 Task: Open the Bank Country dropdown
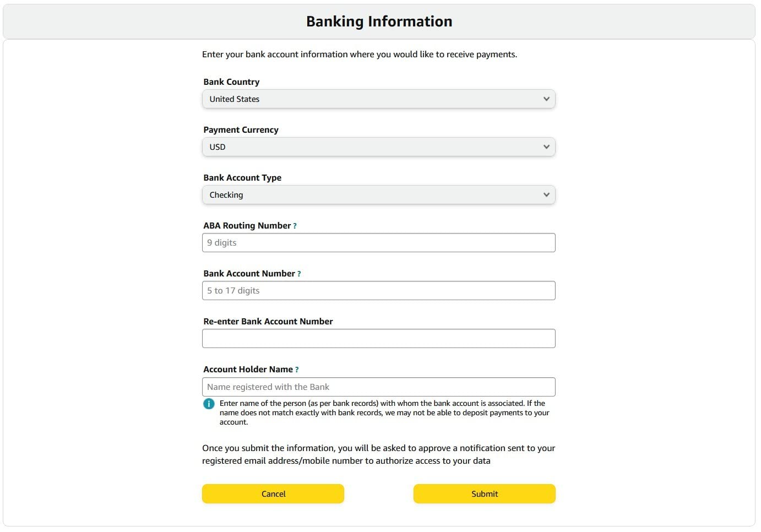click(x=378, y=99)
